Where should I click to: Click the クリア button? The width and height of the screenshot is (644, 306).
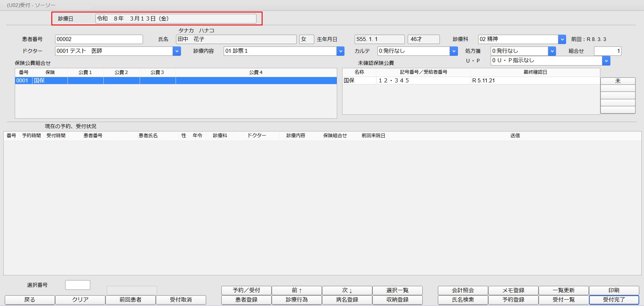[80, 300]
